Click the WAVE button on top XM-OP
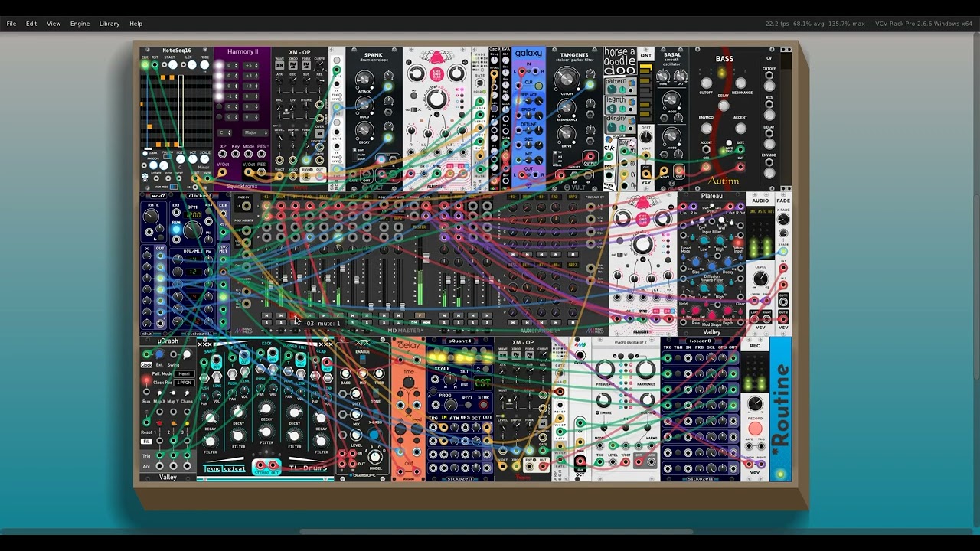The width and height of the screenshot is (980, 551). [279, 65]
